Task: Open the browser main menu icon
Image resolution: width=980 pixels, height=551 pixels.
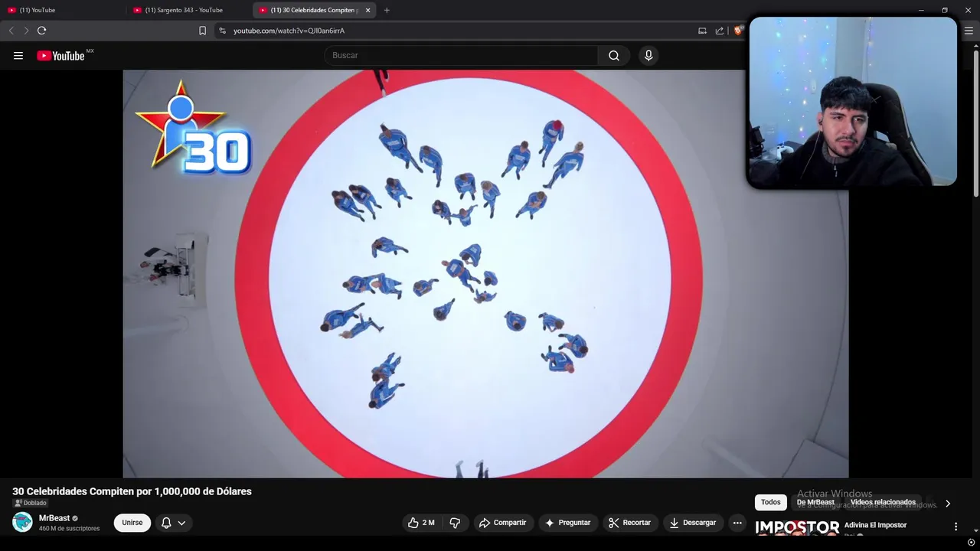Action: pyautogui.click(x=969, y=31)
